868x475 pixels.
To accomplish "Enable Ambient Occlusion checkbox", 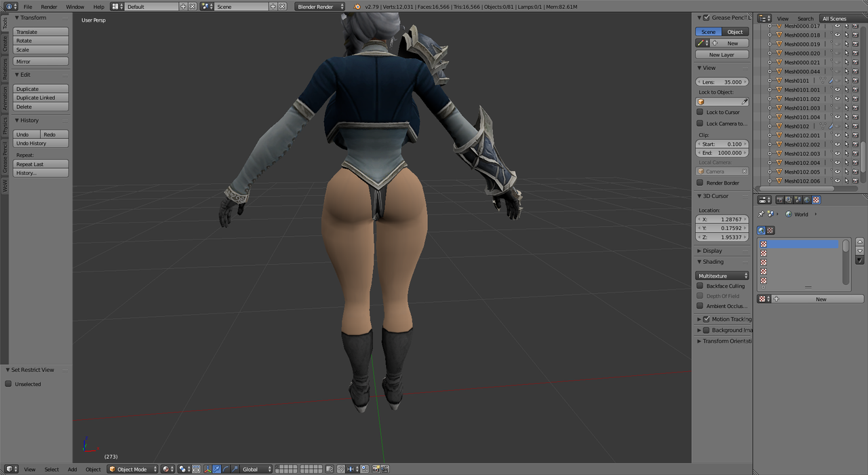I will pyautogui.click(x=700, y=306).
